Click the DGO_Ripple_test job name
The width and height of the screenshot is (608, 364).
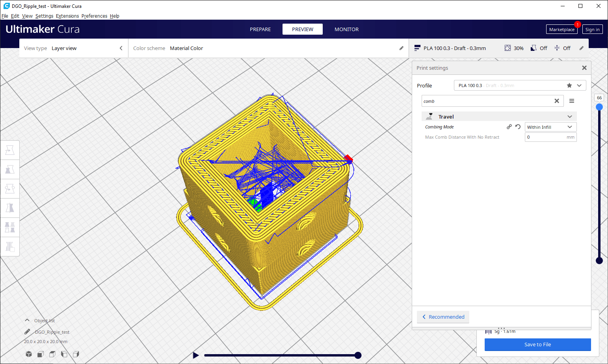pyautogui.click(x=52, y=332)
